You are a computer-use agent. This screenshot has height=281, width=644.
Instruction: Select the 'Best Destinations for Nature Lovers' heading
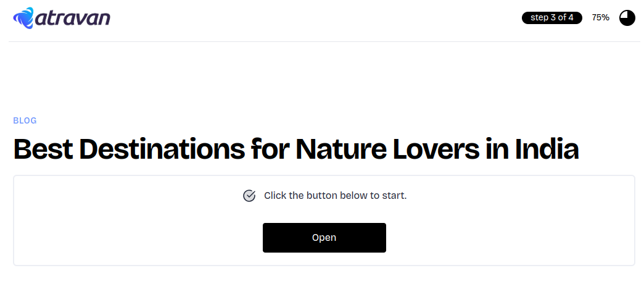pyautogui.click(x=296, y=148)
